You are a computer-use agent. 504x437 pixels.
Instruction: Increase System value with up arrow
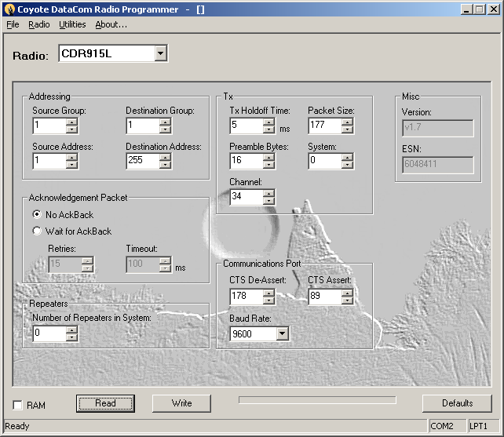coord(347,158)
